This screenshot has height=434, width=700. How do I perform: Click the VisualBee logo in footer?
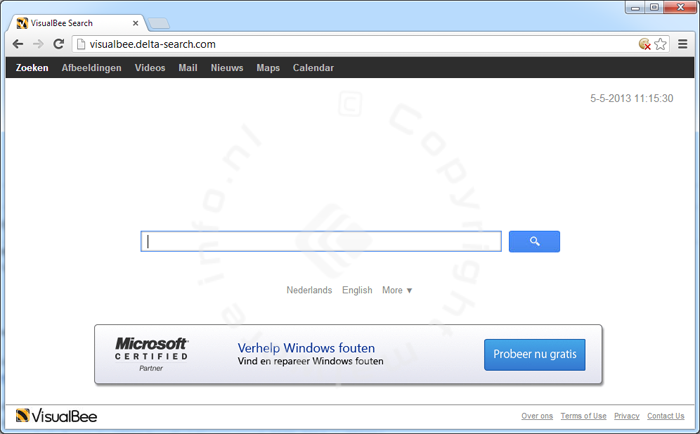pyautogui.click(x=56, y=416)
